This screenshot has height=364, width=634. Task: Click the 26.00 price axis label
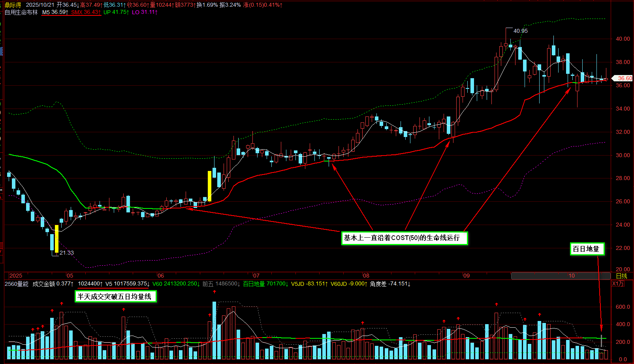click(x=623, y=201)
